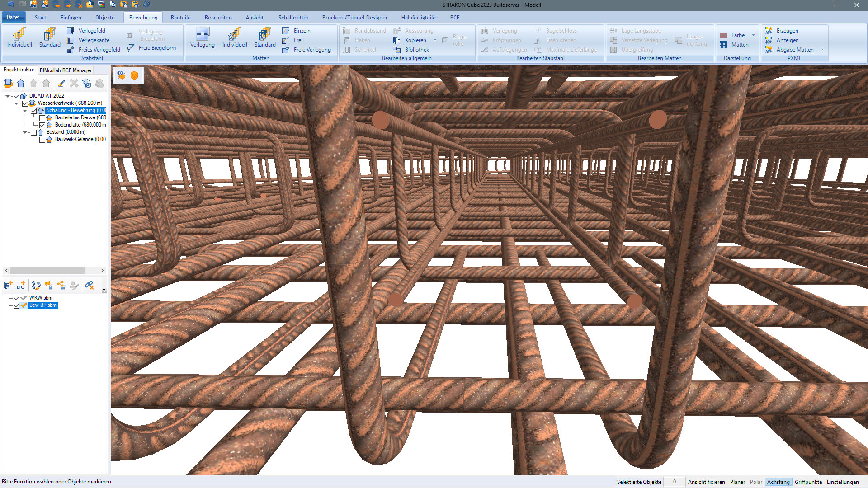Click the eye visibility cube icon in viewport
Viewport: 868px width, 488px height.
click(122, 75)
